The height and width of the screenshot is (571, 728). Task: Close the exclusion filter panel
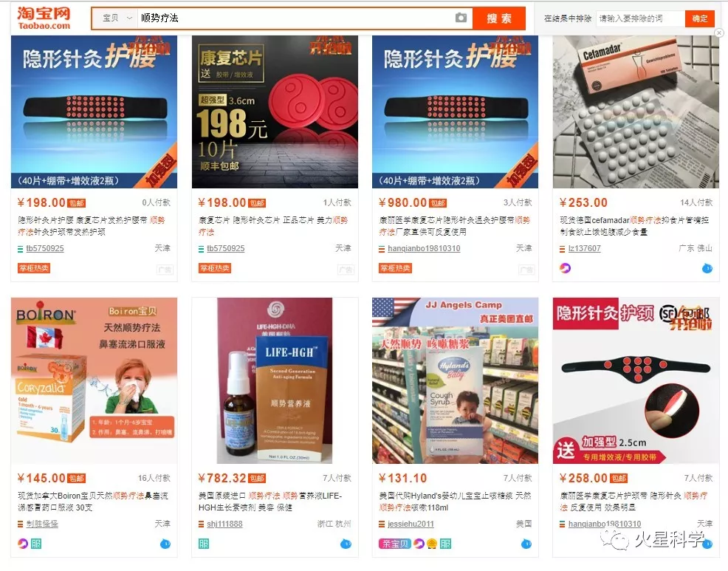click(718, 33)
